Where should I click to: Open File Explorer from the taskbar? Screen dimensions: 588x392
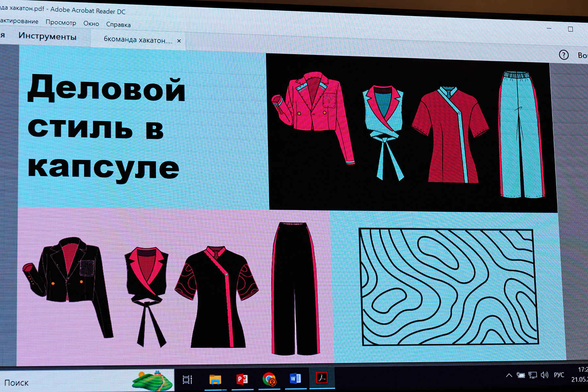click(x=215, y=379)
